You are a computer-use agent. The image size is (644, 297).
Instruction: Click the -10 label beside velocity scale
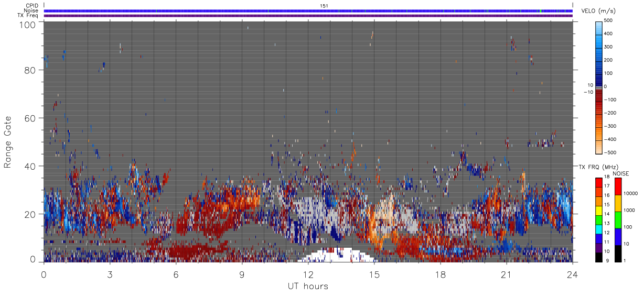[588, 92]
